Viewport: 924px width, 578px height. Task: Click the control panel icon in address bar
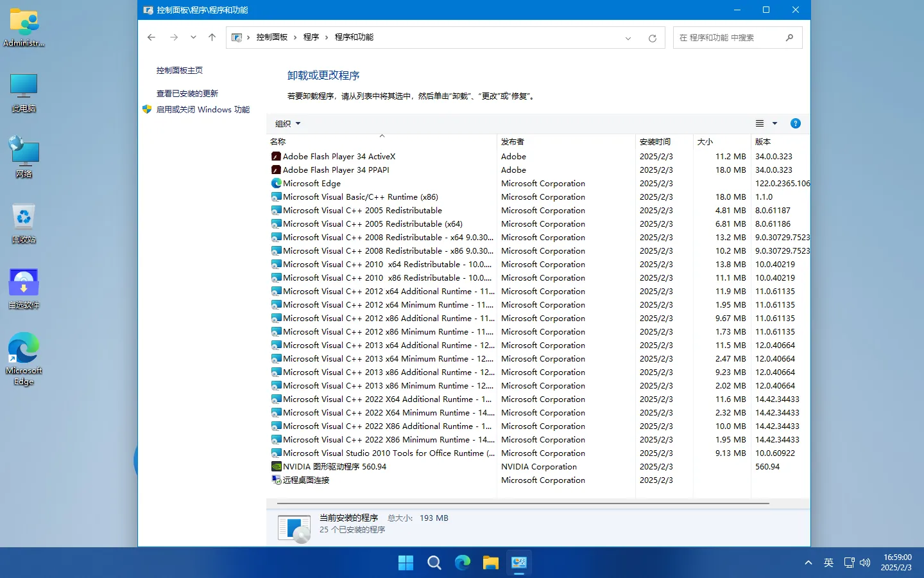237,37
